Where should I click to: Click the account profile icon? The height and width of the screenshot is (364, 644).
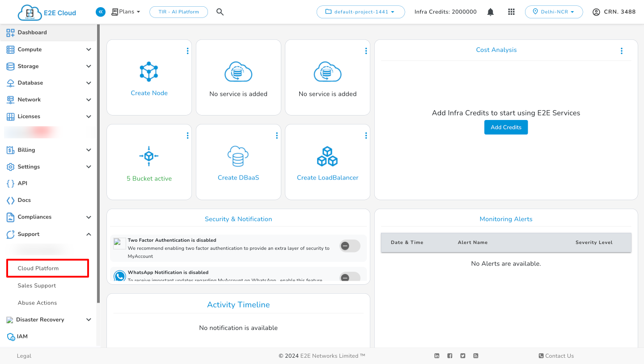pos(596,12)
